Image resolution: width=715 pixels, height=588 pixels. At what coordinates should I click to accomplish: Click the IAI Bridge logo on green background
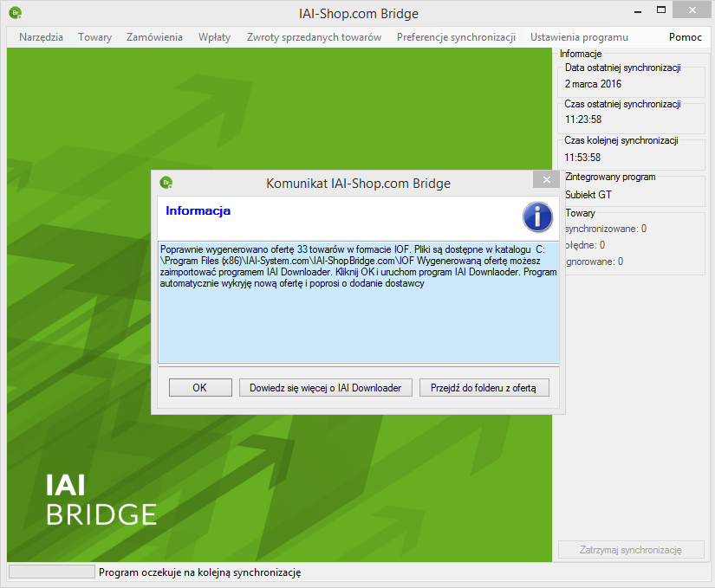point(101,500)
